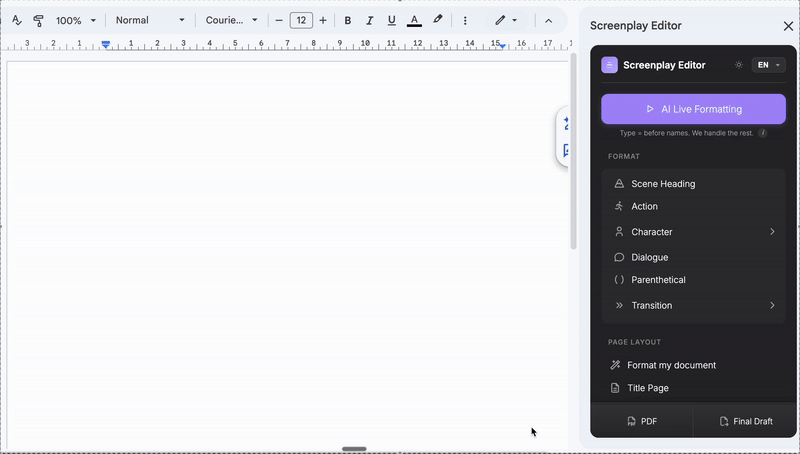800x454 pixels.
Task: Open the Courier font dropdown
Action: pos(231,20)
